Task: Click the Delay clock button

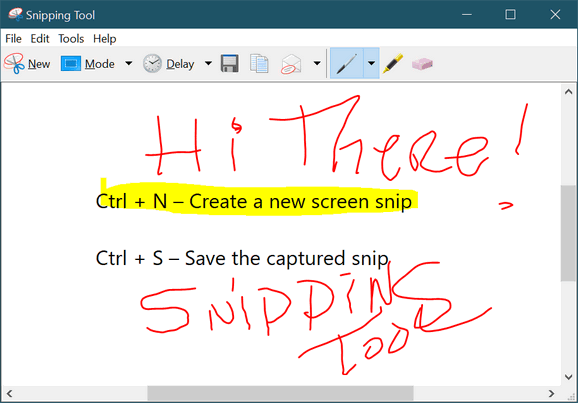Action: [x=168, y=64]
